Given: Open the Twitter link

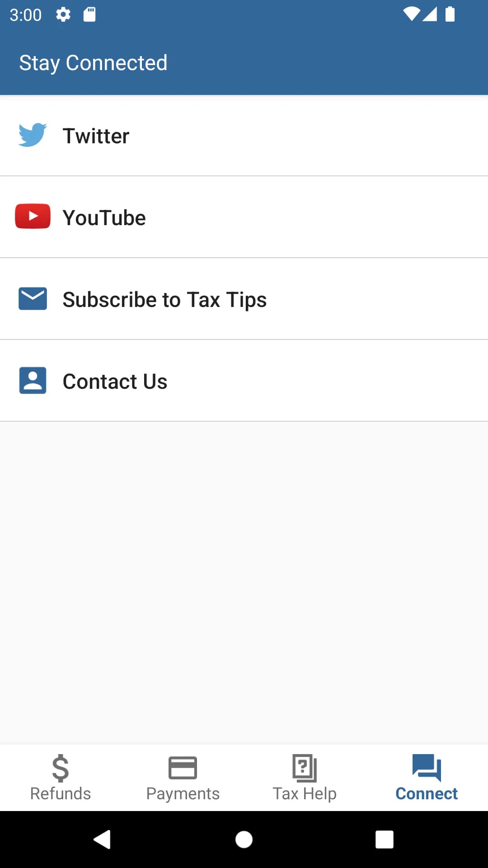Looking at the screenshot, I should tap(244, 136).
